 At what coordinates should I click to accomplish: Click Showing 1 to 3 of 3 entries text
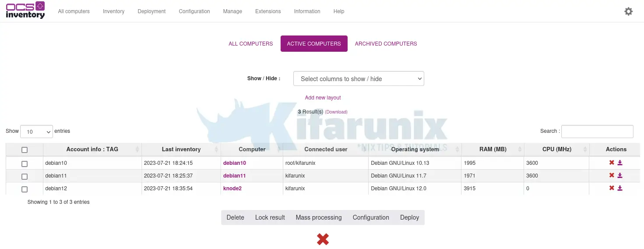58,202
